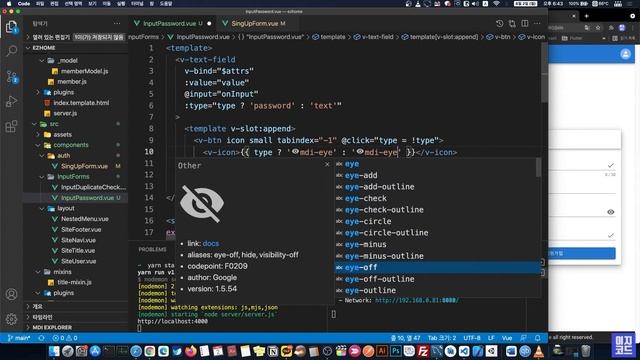The height and width of the screenshot is (360, 640).
Task: Open the Network URL in terminal
Action: pyautogui.click(x=417, y=300)
